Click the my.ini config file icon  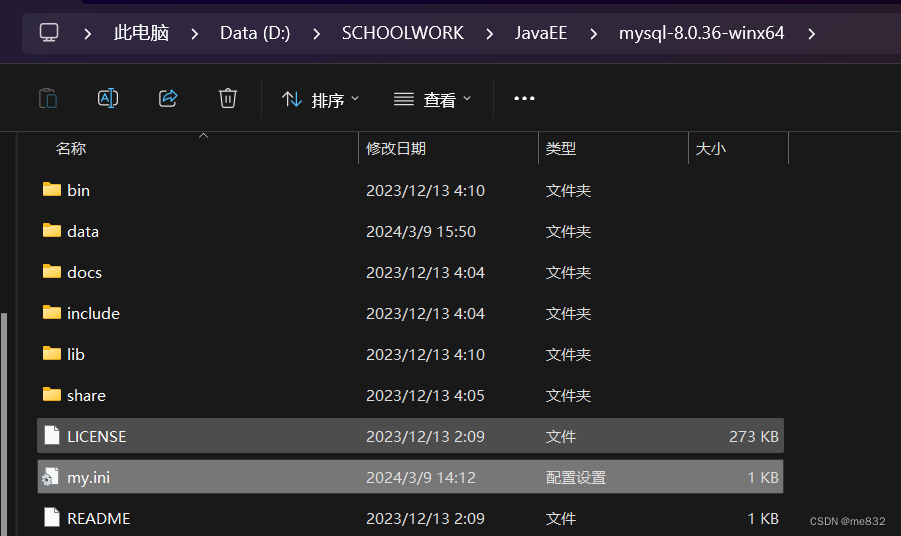coord(51,476)
